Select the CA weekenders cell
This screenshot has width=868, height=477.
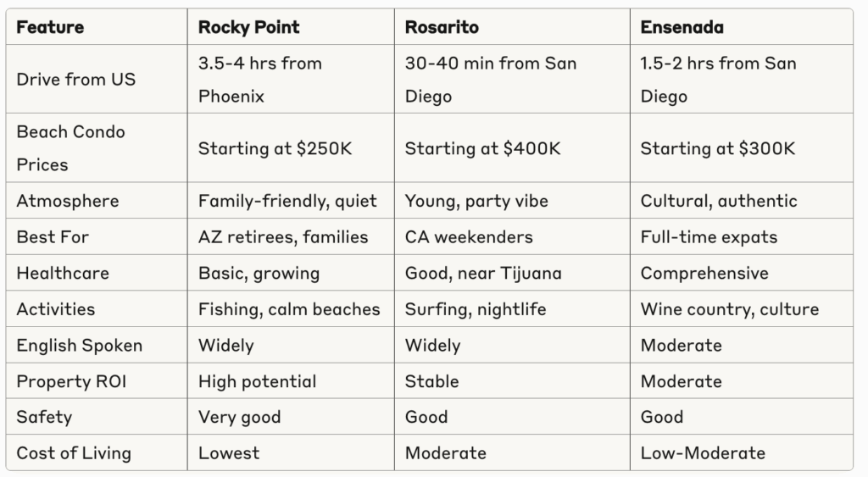coord(469,237)
